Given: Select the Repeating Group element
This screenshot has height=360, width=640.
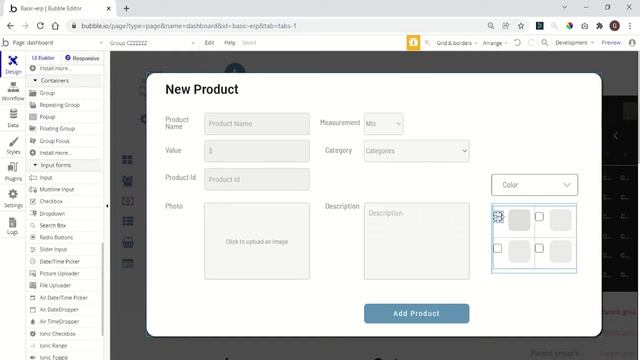Looking at the screenshot, I should 59,105.
